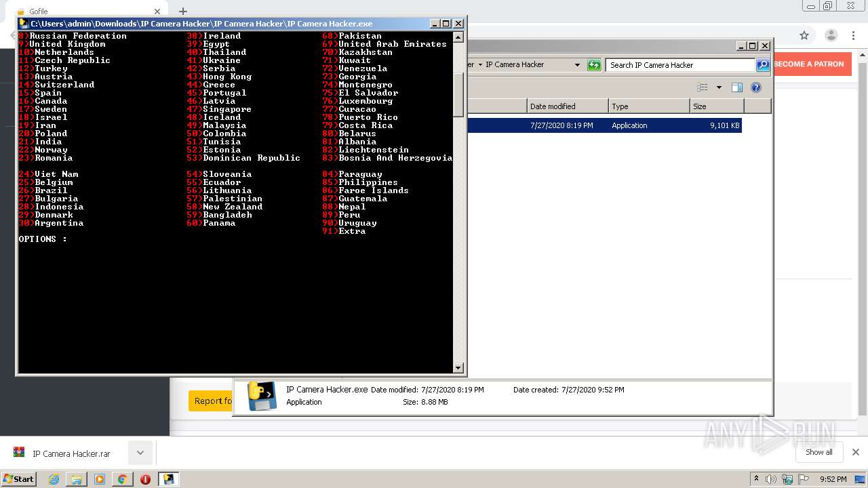Viewport: 868px width, 488px height.
Task: Open media player taskbar icon
Action: pyautogui.click(x=99, y=479)
